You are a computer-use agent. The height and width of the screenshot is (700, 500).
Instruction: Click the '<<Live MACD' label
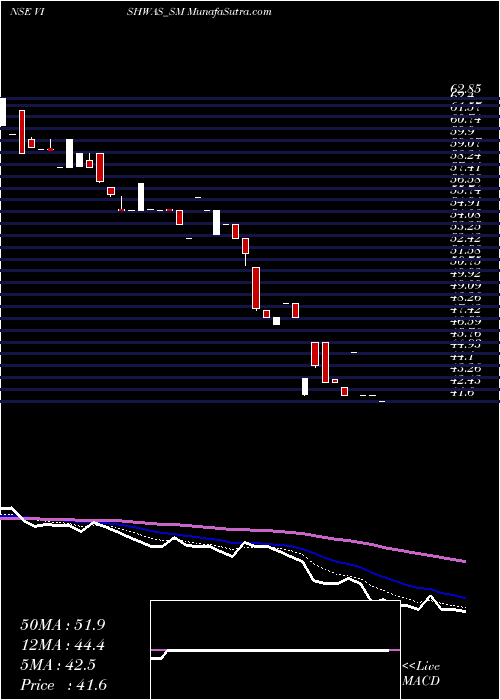click(421, 674)
